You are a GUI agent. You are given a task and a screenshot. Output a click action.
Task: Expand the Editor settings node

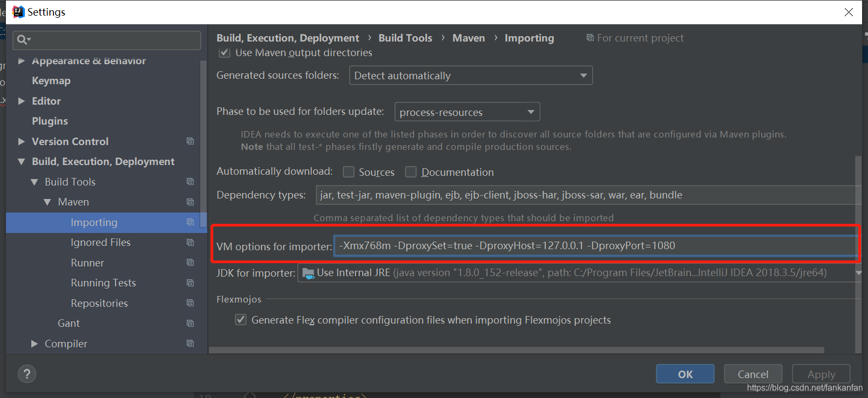click(22, 101)
